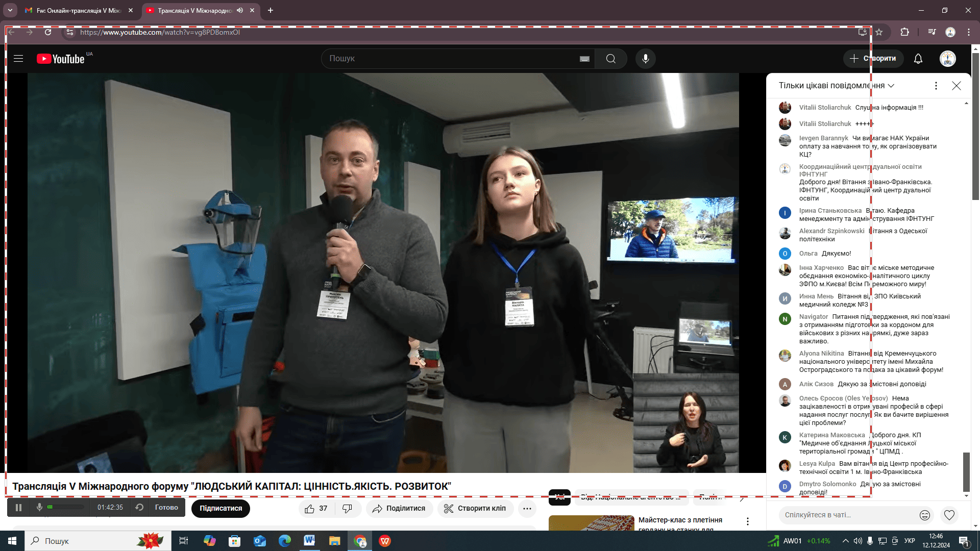980x551 pixels.
Task: Open Chrome three-dot menu
Action: pos(968,32)
